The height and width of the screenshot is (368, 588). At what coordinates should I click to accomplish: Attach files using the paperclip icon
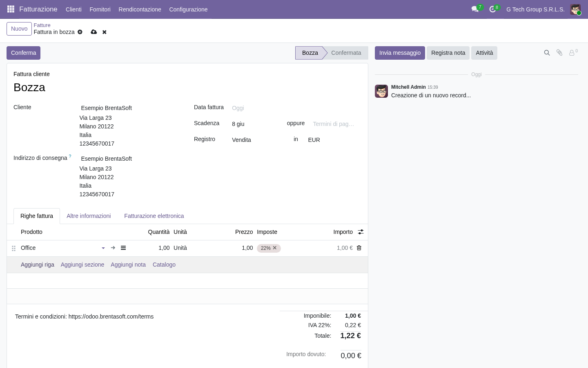[560, 53]
